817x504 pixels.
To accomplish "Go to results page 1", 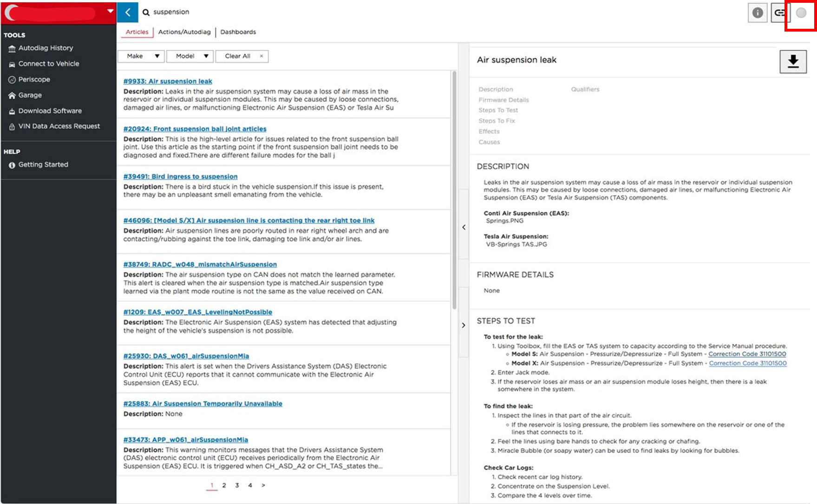I will click(212, 485).
